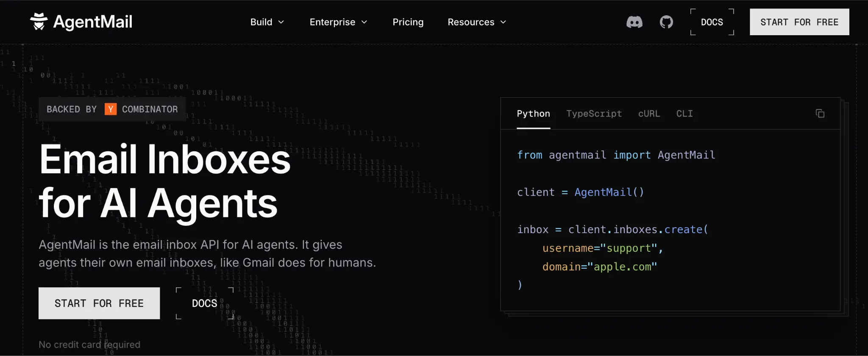Open the Discord community icon
The height and width of the screenshot is (356, 868).
[x=634, y=22]
